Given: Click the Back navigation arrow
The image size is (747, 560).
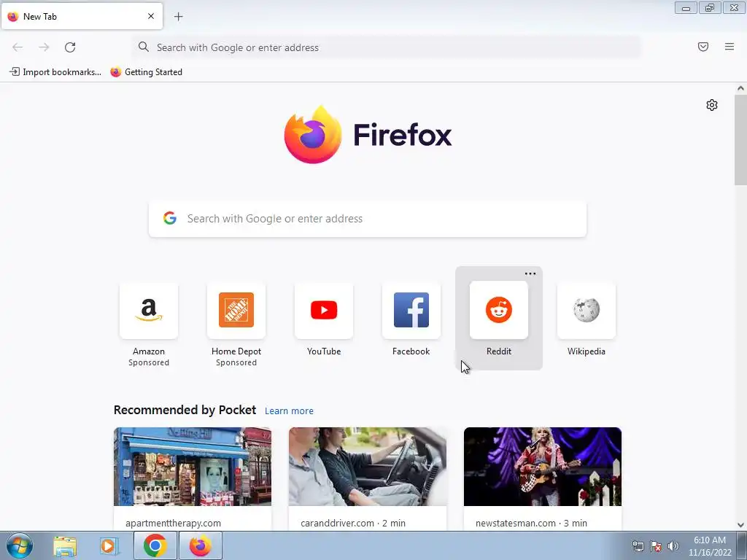Looking at the screenshot, I should pos(18,47).
